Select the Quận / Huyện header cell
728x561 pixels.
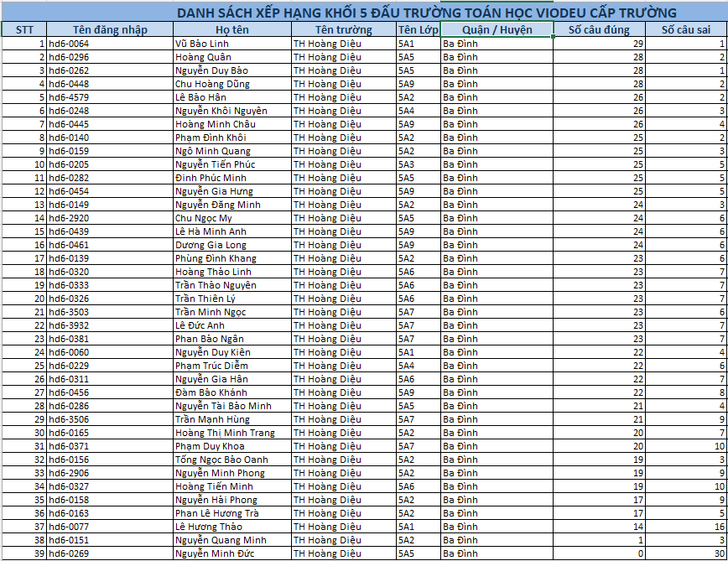[x=497, y=29]
